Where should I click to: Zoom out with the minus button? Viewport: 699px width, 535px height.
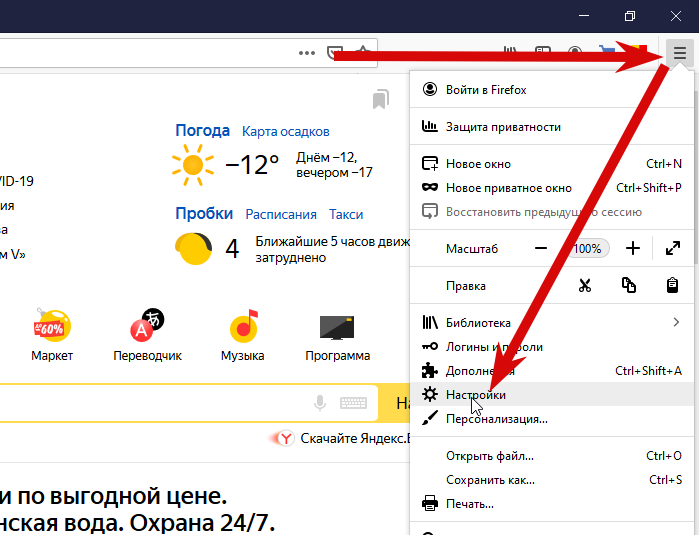pyautogui.click(x=541, y=248)
